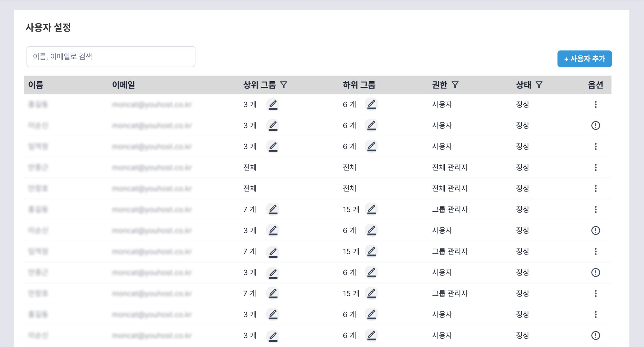Click the warning icon in the second row

coord(595,125)
